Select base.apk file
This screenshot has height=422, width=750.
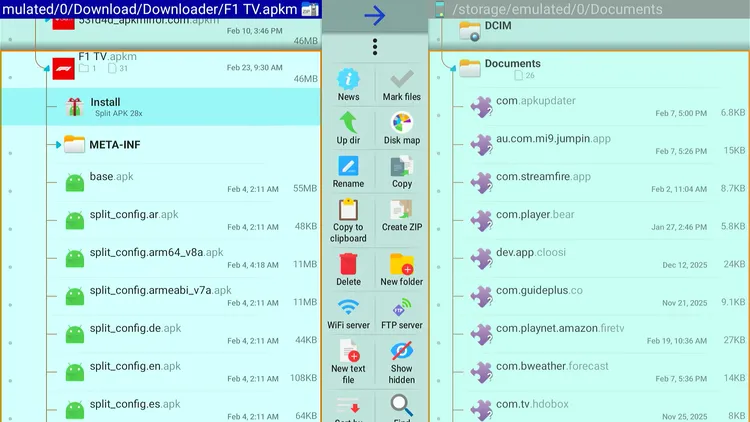(x=161, y=182)
